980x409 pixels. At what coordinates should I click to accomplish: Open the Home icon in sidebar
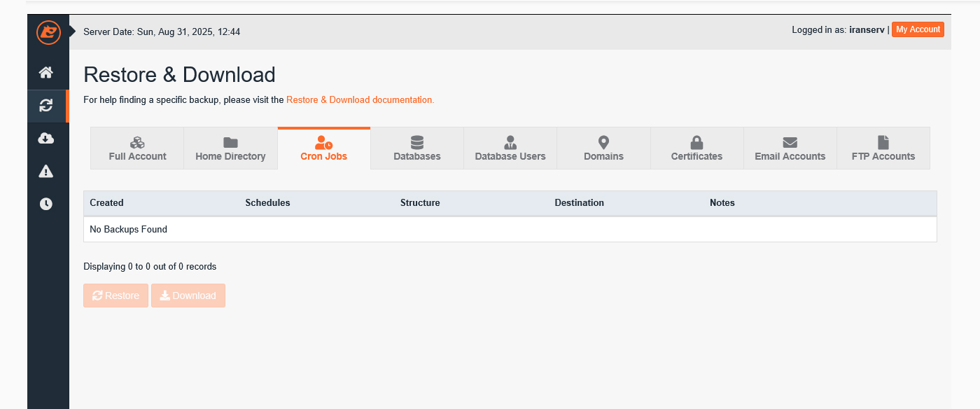46,72
